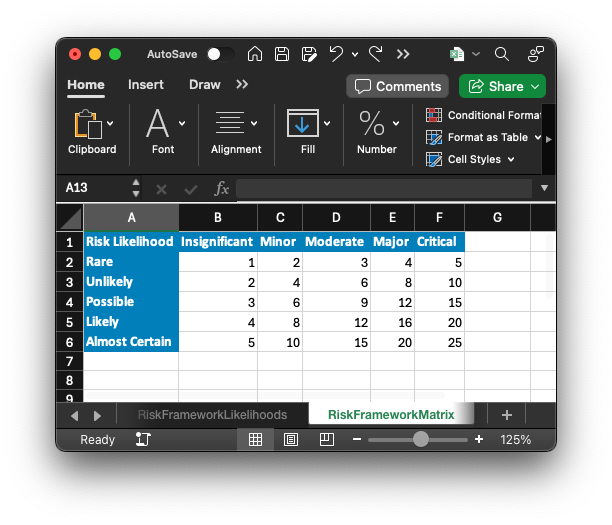This screenshot has height=525, width=612.
Task: Click the Save icon
Action: [282, 54]
